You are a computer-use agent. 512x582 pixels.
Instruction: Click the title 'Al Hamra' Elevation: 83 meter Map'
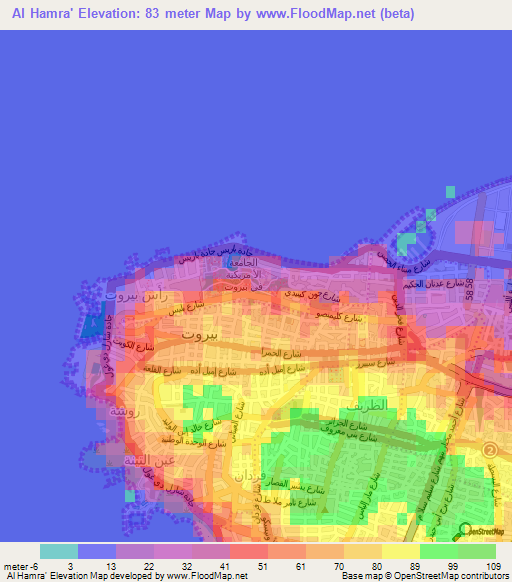click(121, 14)
